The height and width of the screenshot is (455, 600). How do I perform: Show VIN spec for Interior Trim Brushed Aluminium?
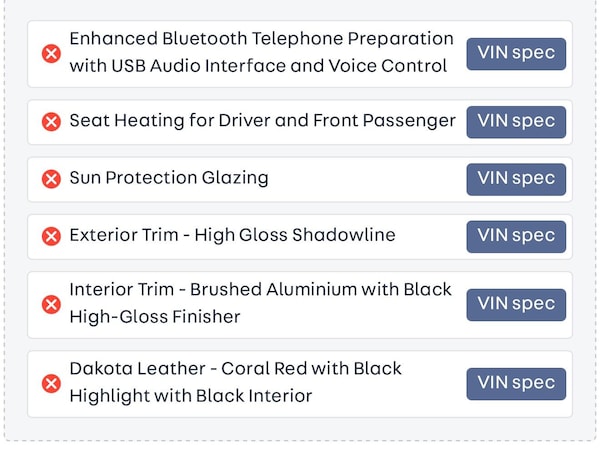click(516, 304)
